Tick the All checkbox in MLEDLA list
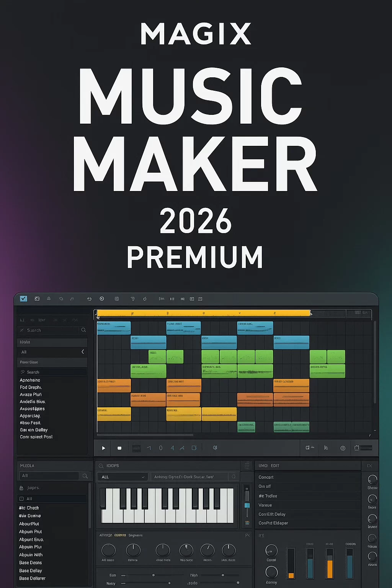This screenshot has height=588, width=392. click(21, 499)
